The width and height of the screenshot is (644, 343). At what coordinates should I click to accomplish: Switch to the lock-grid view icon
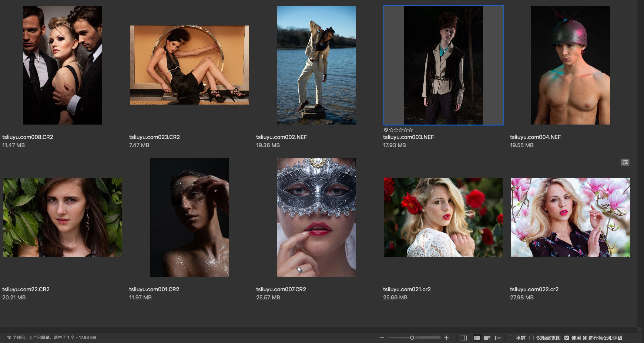coord(463,338)
